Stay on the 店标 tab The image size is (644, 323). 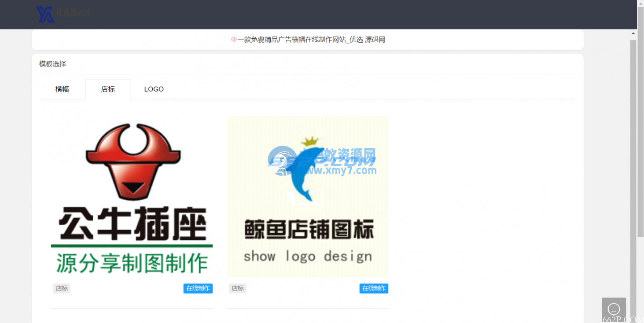pos(108,89)
